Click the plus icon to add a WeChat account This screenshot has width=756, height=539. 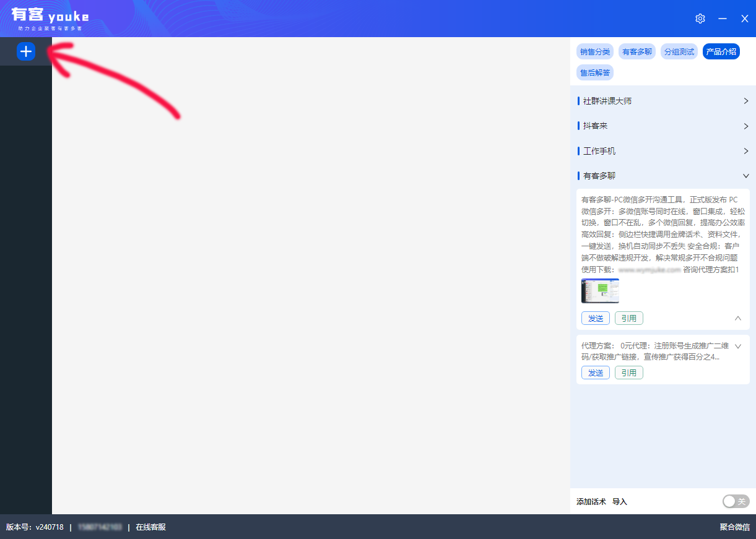pyautogui.click(x=26, y=51)
